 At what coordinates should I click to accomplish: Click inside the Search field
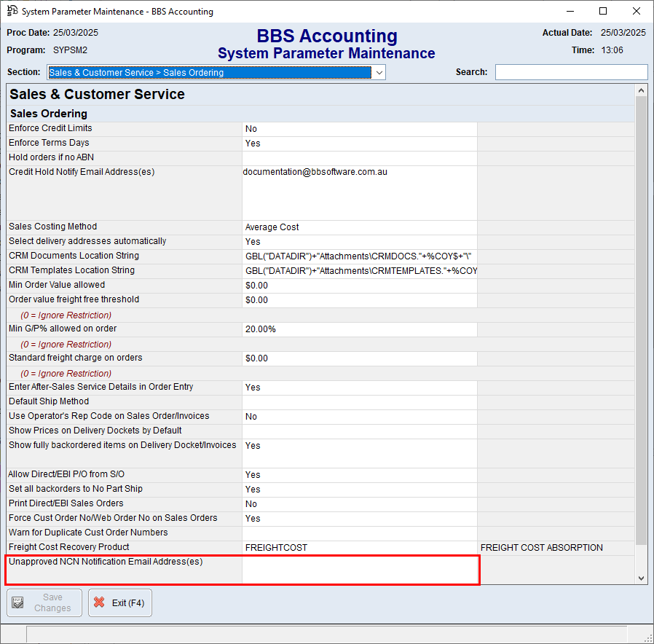pos(571,72)
